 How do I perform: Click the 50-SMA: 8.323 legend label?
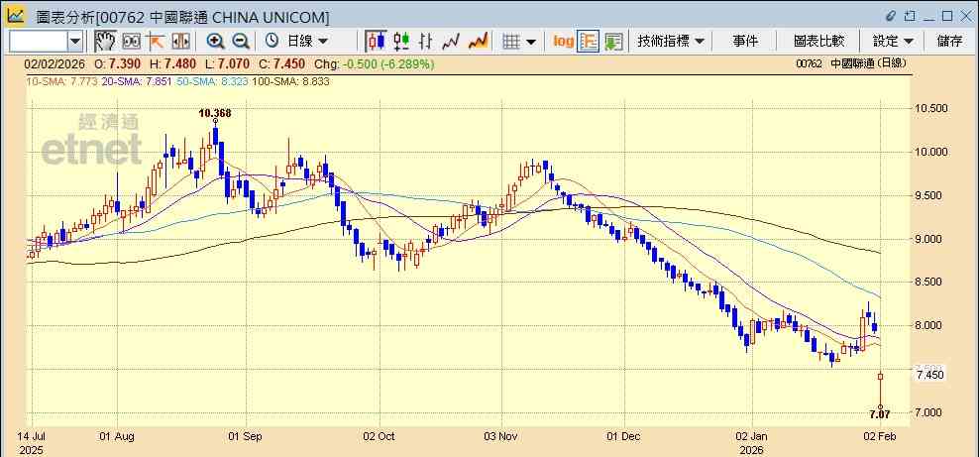click(211, 81)
